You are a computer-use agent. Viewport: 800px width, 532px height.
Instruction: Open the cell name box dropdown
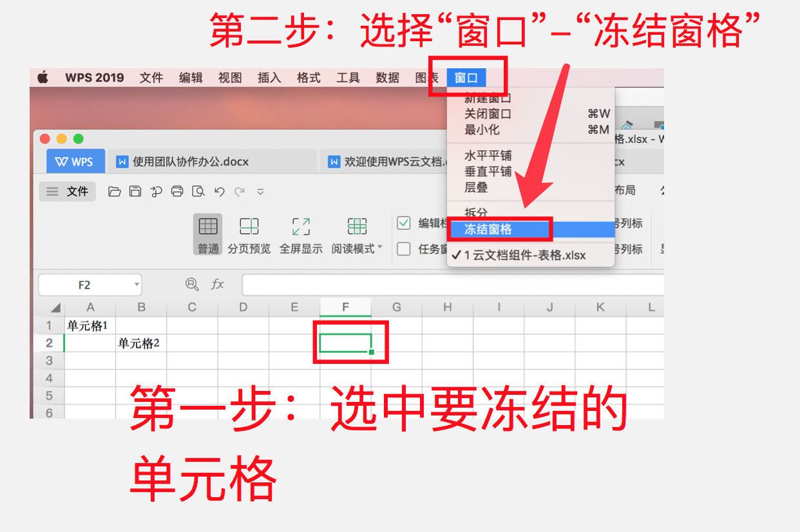[136, 284]
